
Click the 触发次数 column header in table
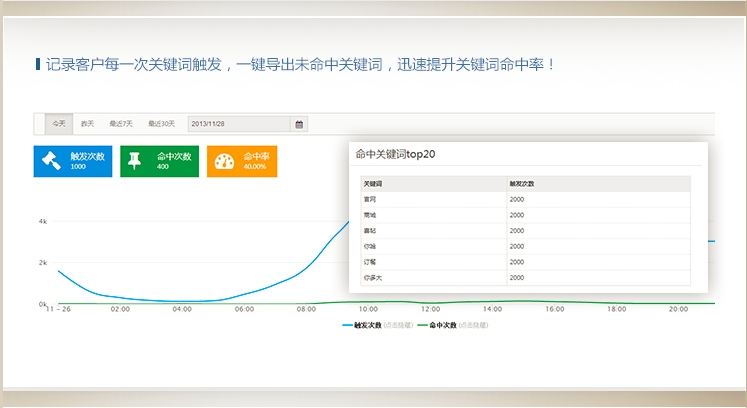click(522, 184)
